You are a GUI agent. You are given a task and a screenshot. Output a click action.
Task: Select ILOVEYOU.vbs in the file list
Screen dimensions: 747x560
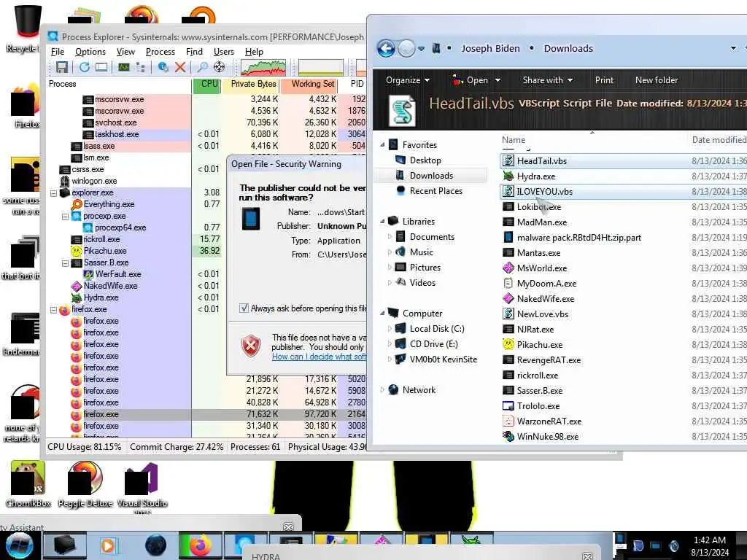pyautogui.click(x=544, y=192)
